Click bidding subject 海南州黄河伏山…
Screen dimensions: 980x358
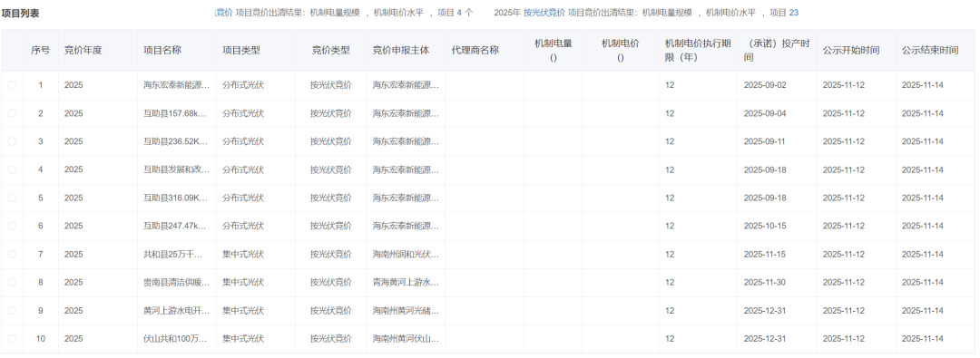pos(407,339)
